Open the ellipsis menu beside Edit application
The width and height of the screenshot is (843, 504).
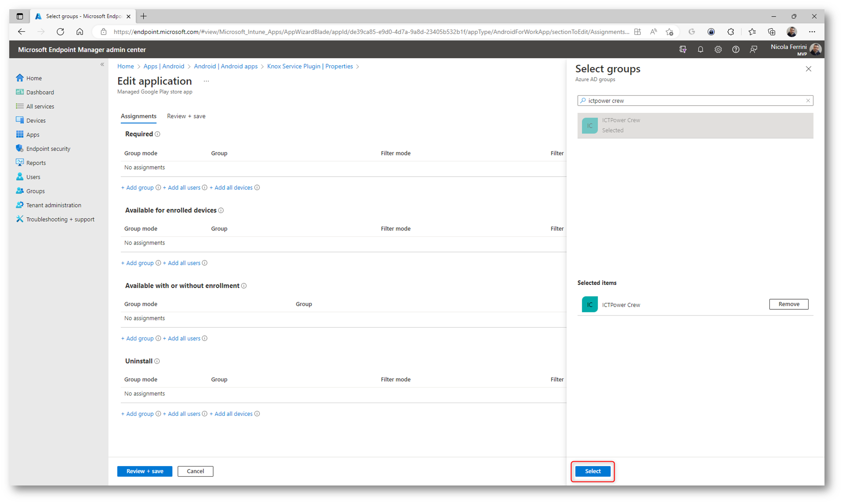tap(206, 81)
